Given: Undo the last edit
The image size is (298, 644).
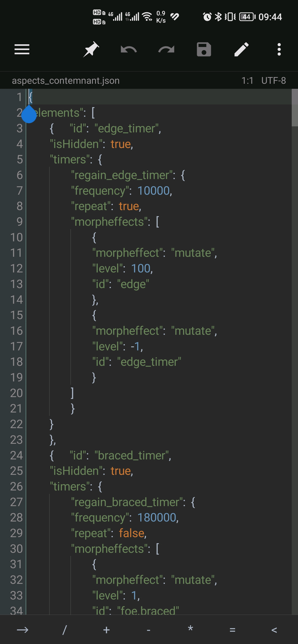Looking at the screenshot, I should pos(129,50).
